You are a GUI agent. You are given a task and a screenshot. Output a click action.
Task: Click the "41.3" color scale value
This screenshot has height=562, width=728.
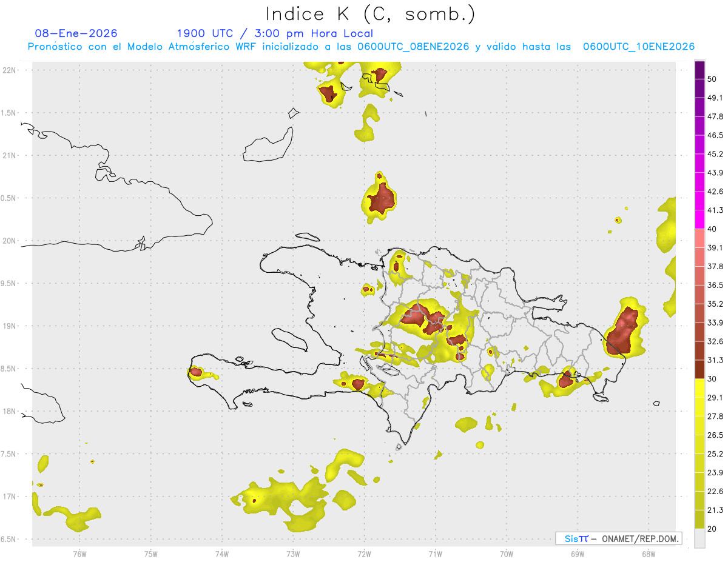[x=715, y=210]
